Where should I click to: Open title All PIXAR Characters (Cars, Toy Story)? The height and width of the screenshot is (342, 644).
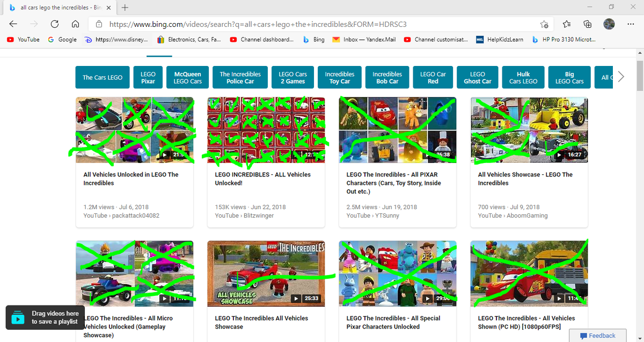click(x=394, y=183)
